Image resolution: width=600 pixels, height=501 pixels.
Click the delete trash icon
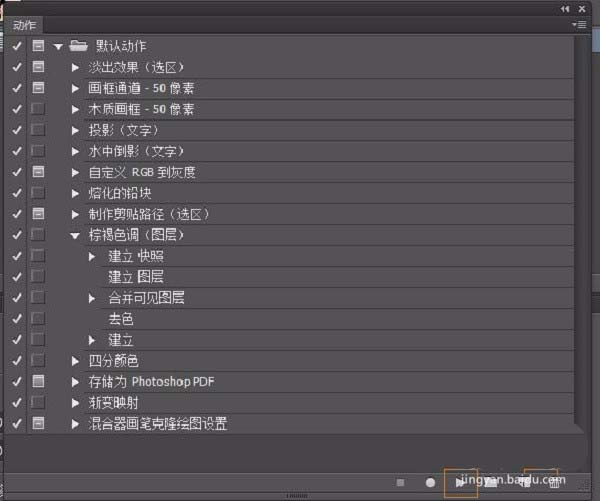pos(554,482)
